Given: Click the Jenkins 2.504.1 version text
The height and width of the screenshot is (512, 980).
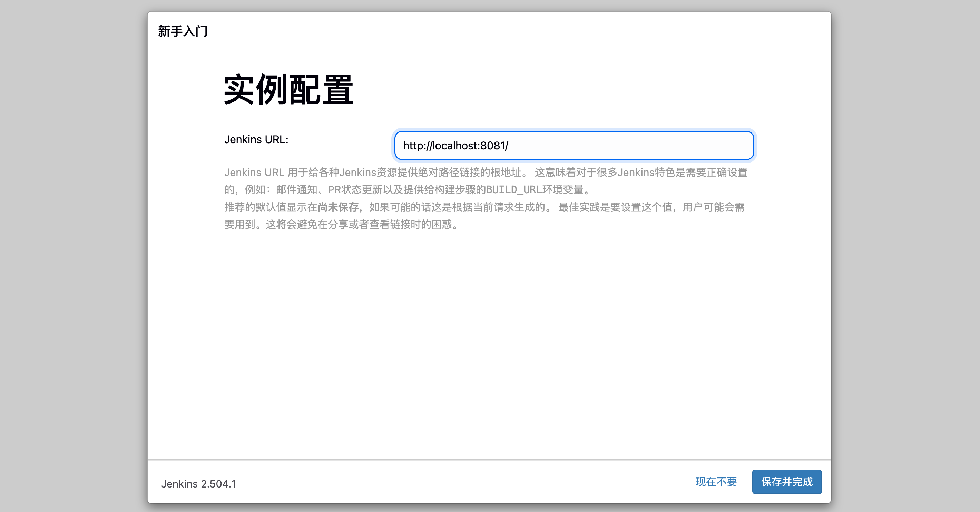Looking at the screenshot, I should point(198,483).
